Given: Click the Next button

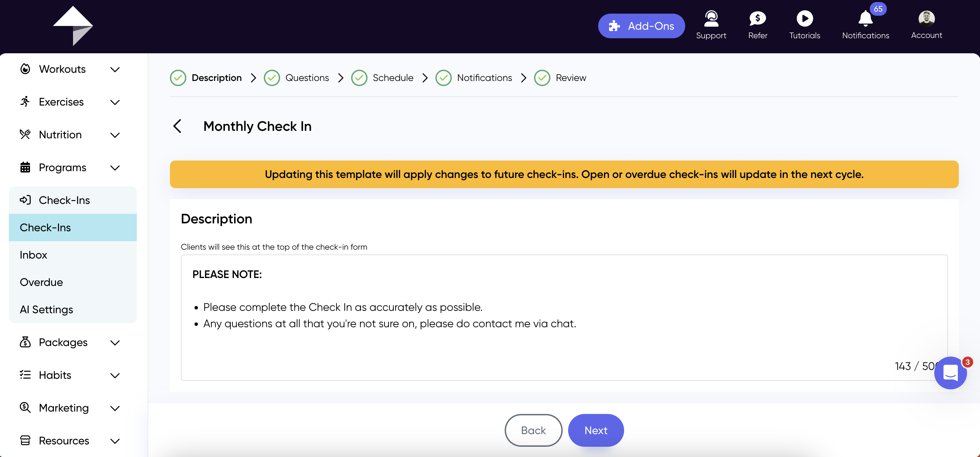Looking at the screenshot, I should pyautogui.click(x=596, y=430).
